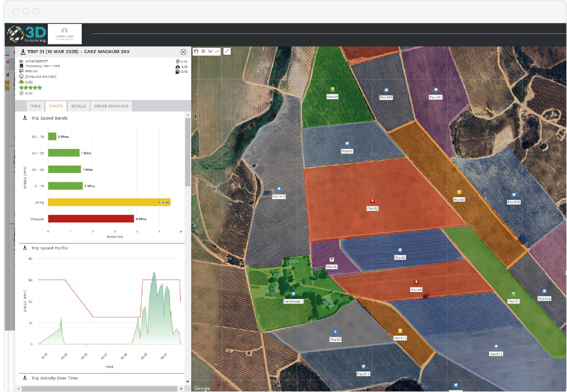The image size is (567, 392).
Task: Click the Plot K2 marker on map
Action: pyautogui.click(x=372, y=201)
